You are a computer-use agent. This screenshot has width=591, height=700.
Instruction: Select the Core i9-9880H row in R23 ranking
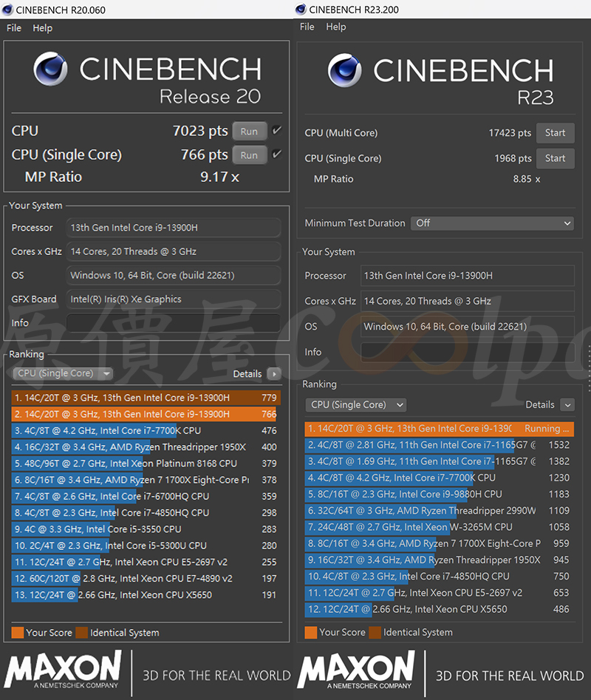440,495
